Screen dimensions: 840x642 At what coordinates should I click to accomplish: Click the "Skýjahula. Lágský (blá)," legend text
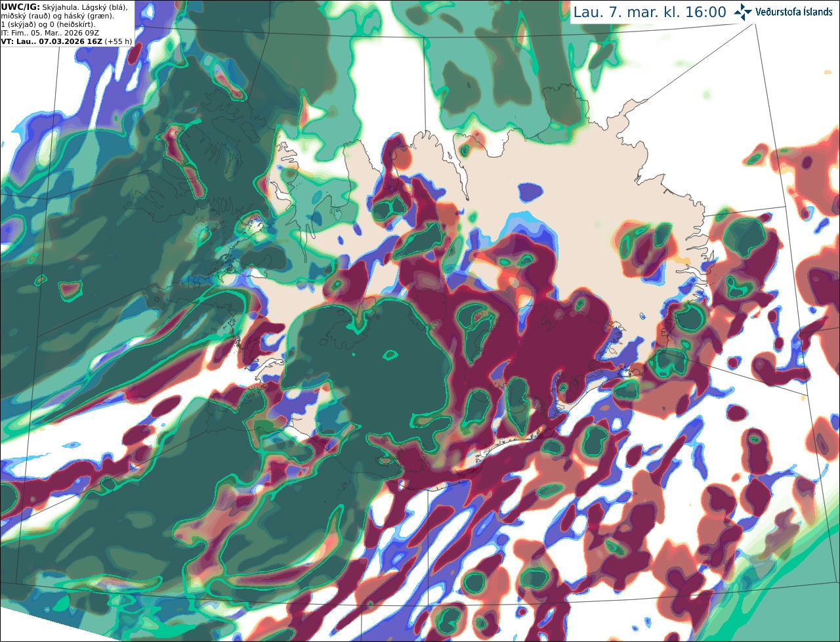coord(85,7)
